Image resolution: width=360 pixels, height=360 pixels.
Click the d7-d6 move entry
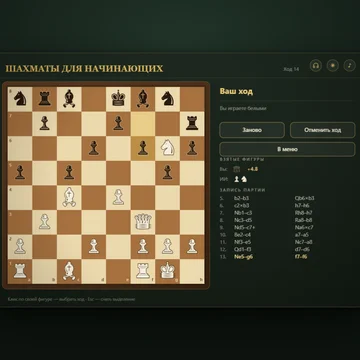301,249
